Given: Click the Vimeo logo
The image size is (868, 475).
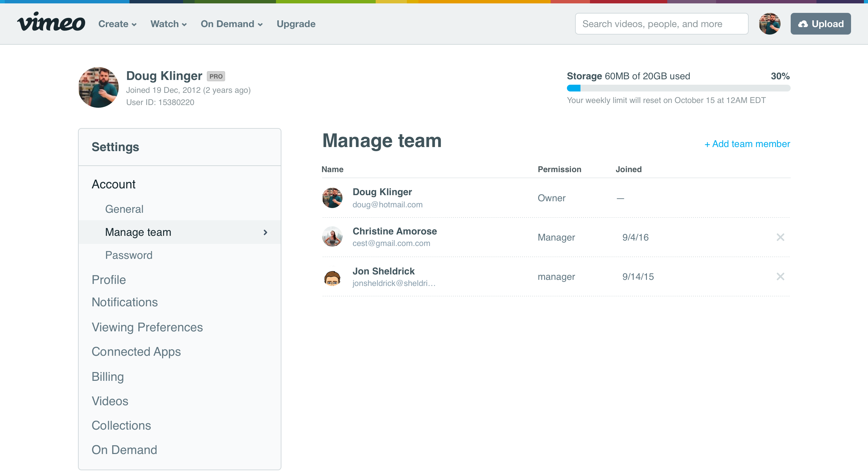Looking at the screenshot, I should [51, 22].
